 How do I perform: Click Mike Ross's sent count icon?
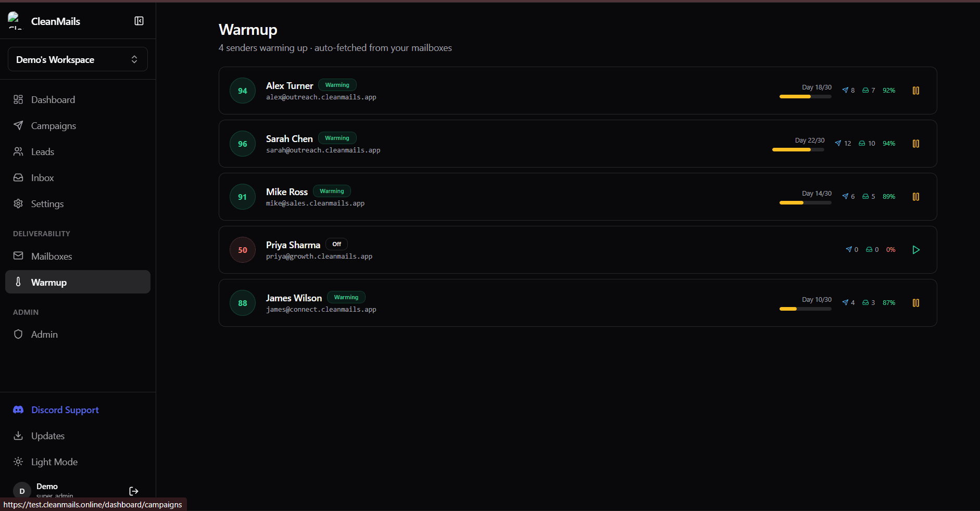tap(845, 196)
